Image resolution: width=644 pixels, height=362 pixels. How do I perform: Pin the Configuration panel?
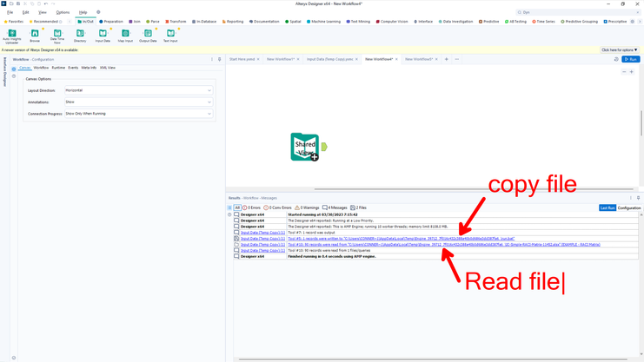[219, 59]
